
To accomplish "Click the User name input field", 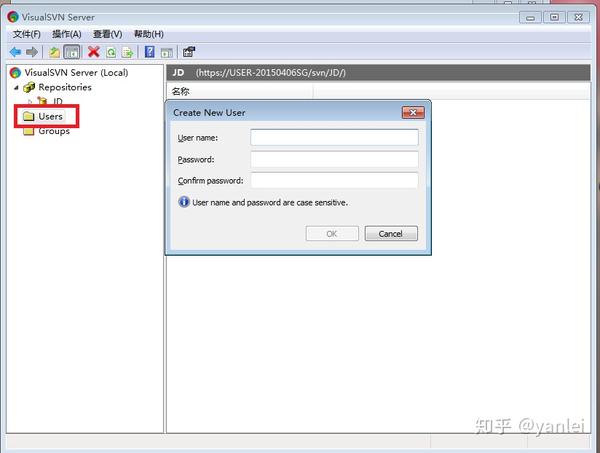I will point(334,137).
